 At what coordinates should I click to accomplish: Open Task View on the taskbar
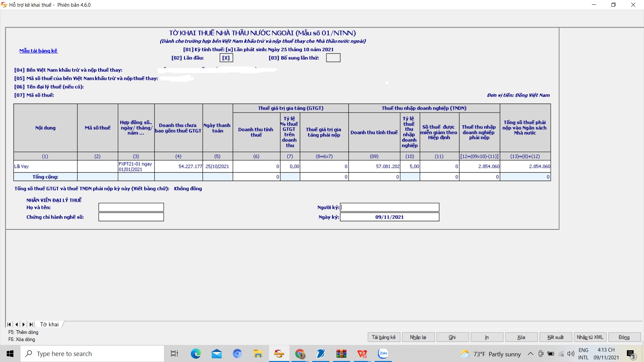174,354
